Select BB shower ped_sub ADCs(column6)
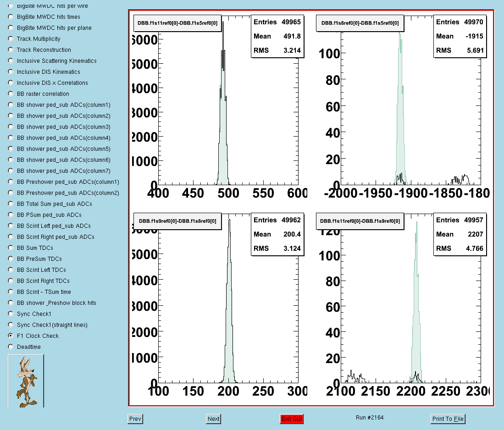Image resolution: width=504 pixels, height=430 pixels. point(11,160)
